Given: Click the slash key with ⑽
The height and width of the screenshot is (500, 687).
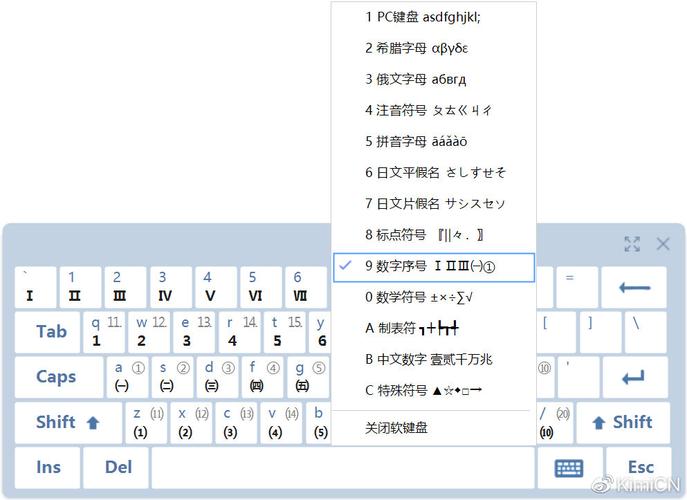Looking at the screenshot, I should point(554,423).
